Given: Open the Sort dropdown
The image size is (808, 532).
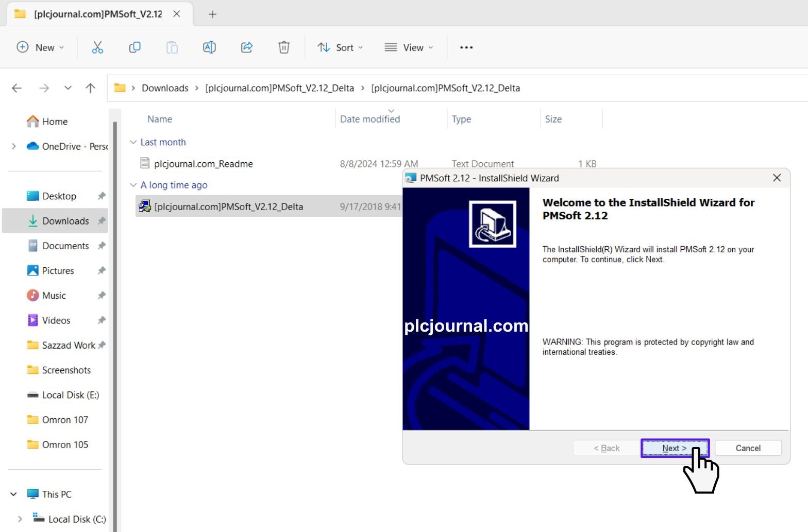Looking at the screenshot, I should pos(340,47).
